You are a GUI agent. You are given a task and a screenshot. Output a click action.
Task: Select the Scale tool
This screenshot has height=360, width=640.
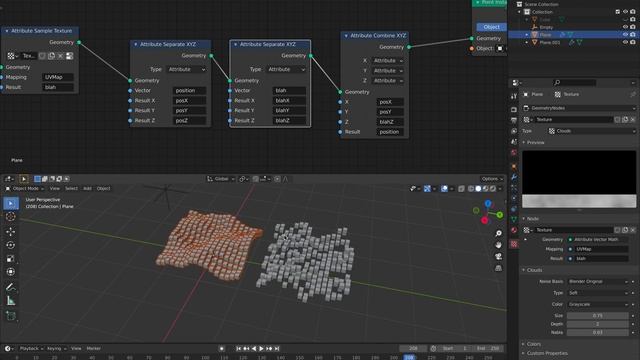click(11, 258)
